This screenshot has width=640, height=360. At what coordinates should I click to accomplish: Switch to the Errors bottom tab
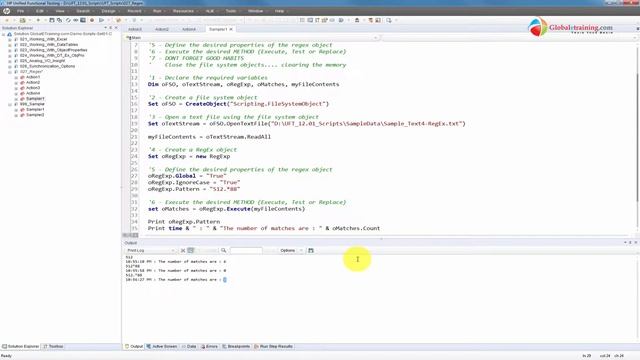[x=209, y=346]
